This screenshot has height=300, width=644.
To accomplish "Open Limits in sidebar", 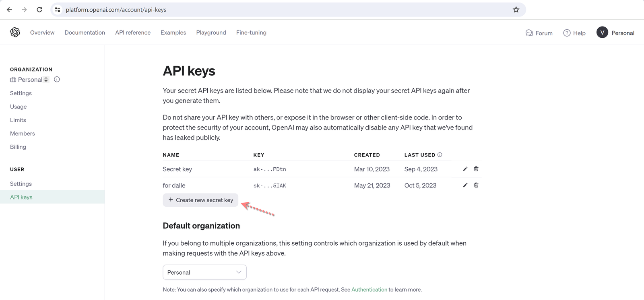I will pyautogui.click(x=18, y=120).
